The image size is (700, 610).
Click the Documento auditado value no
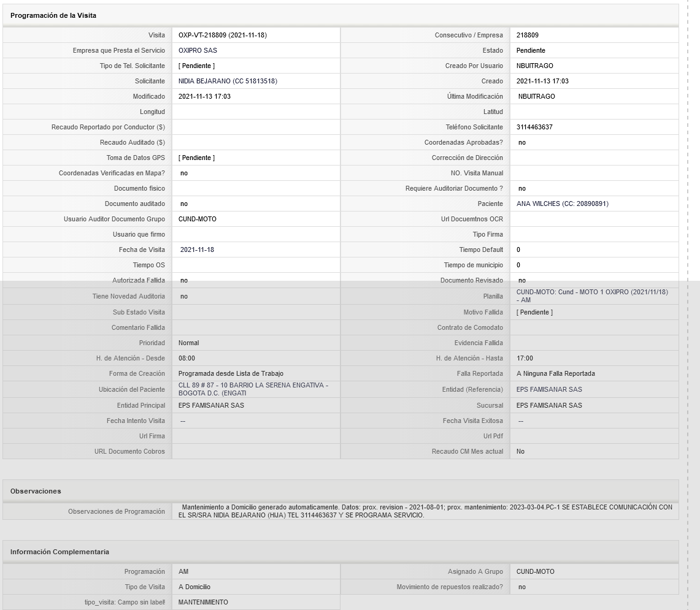pyautogui.click(x=184, y=204)
